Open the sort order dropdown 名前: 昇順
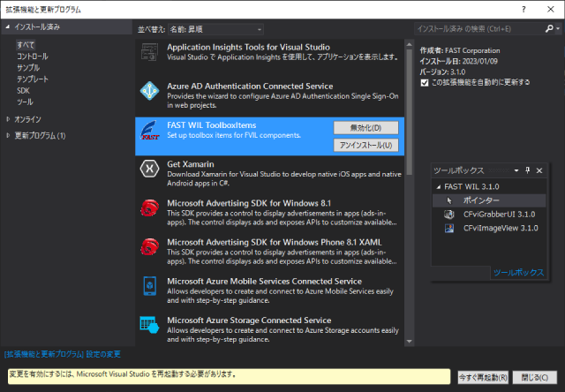565x392 pixels. point(215,29)
